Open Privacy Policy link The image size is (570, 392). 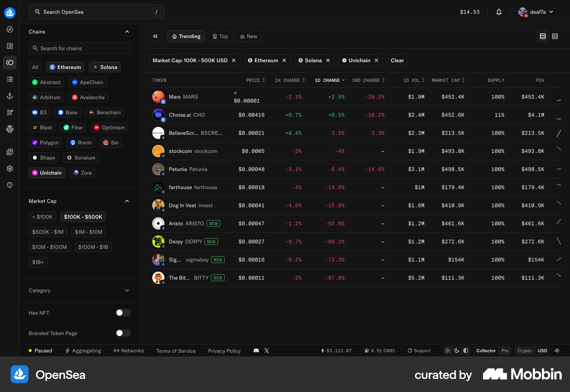224,351
